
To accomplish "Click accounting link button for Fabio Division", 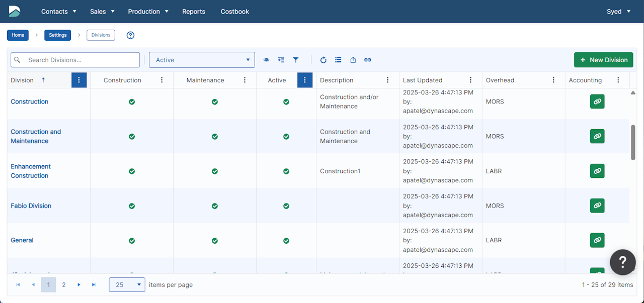I will click(597, 206).
